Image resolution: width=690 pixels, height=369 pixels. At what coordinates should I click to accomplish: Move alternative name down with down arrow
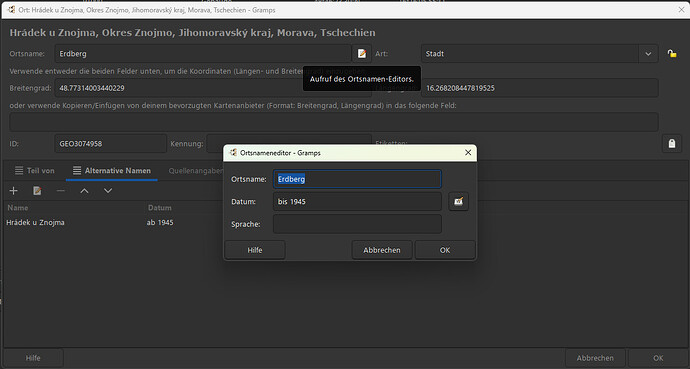click(108, 190)
